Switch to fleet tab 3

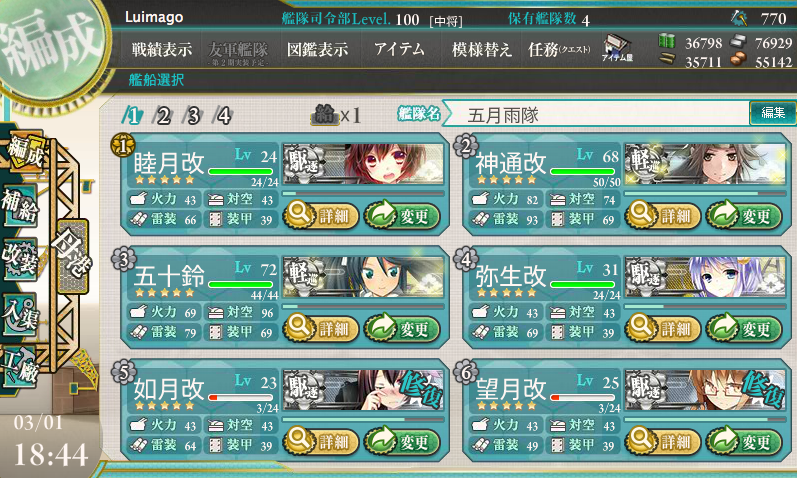193,116
